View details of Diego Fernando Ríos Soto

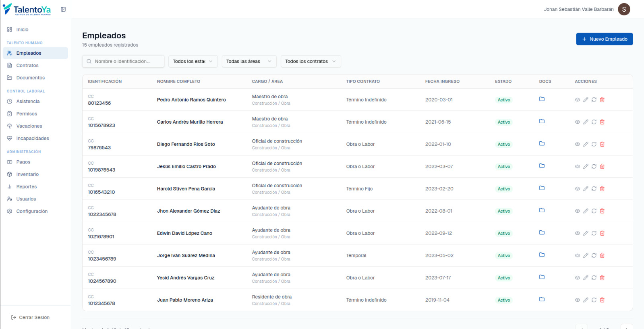[x=577, y=144]
